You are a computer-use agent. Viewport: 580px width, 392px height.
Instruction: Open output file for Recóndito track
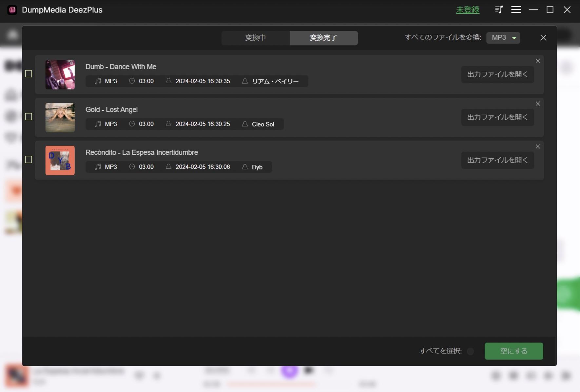coord(497,160)
